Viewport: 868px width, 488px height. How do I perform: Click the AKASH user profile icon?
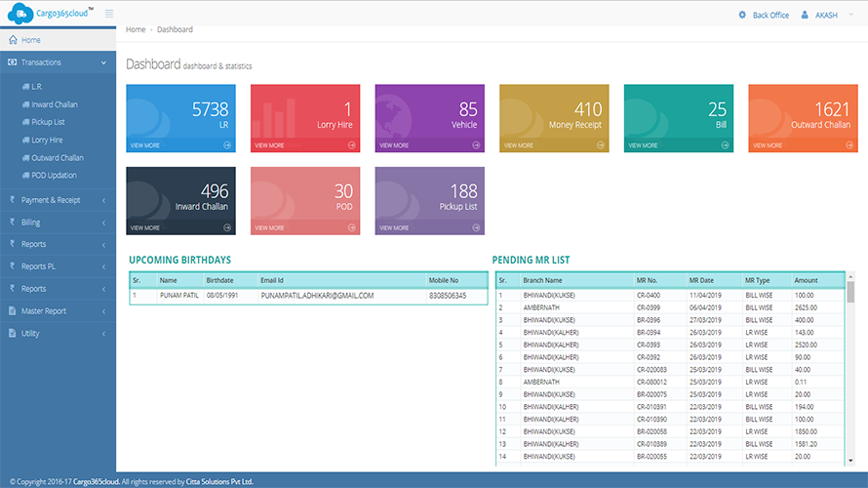pos(805,15)
